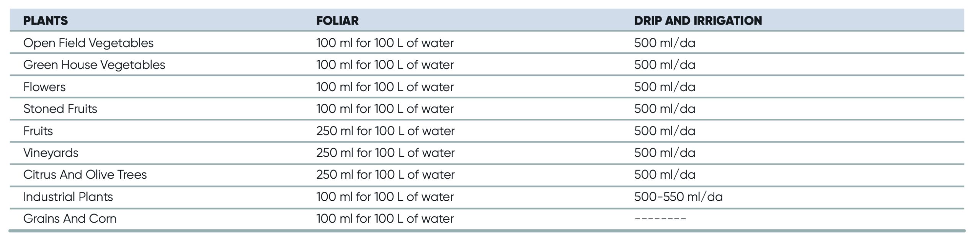Click the drip value for Flowers

click(x=665, y=87)
